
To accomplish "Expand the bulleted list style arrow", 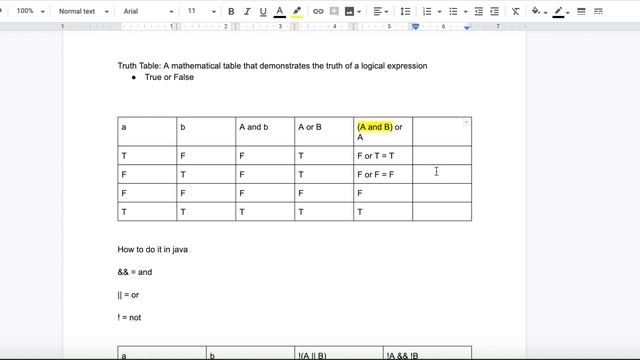I will coord(465,12).
